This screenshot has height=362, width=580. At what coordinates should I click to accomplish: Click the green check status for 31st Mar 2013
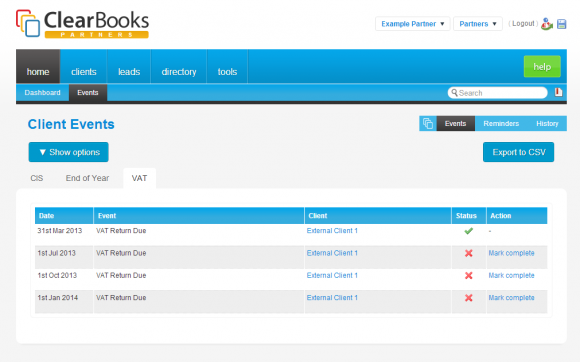469,231
